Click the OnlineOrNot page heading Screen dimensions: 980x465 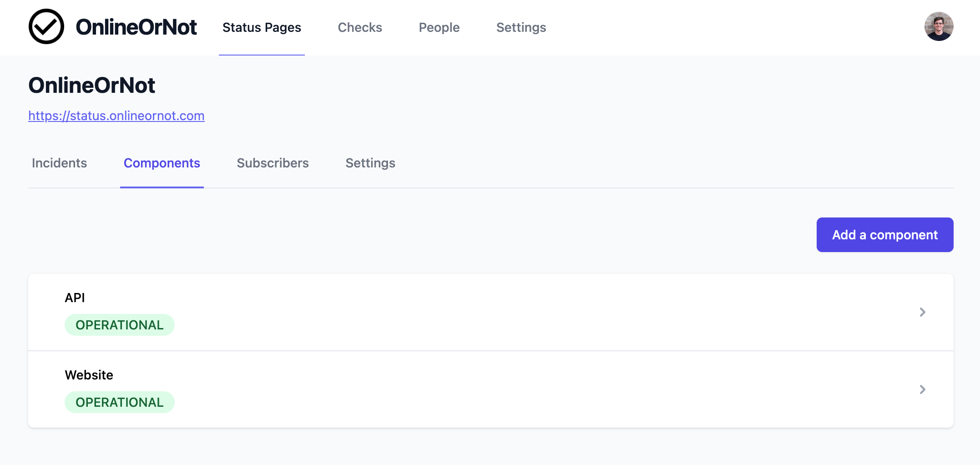tap(92, 86)
